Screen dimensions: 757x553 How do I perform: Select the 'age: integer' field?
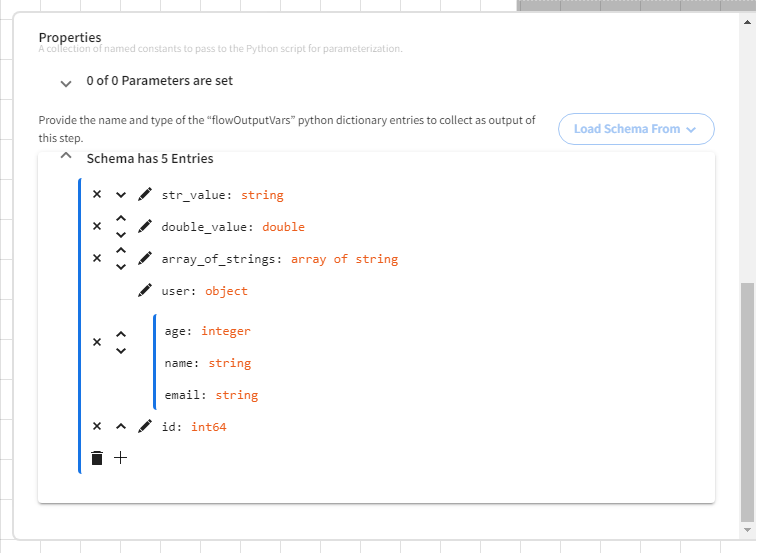coord(208,331)
